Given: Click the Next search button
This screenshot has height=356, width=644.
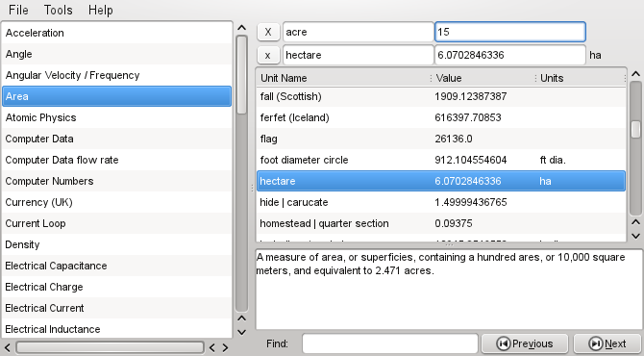Looking at the screenshot, I should click(607, 343).
